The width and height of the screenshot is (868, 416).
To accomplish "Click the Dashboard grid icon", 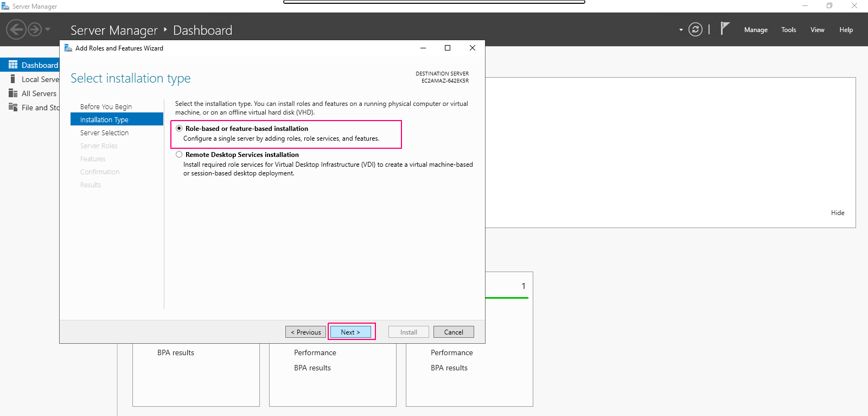I will click(x=13, y=65).
